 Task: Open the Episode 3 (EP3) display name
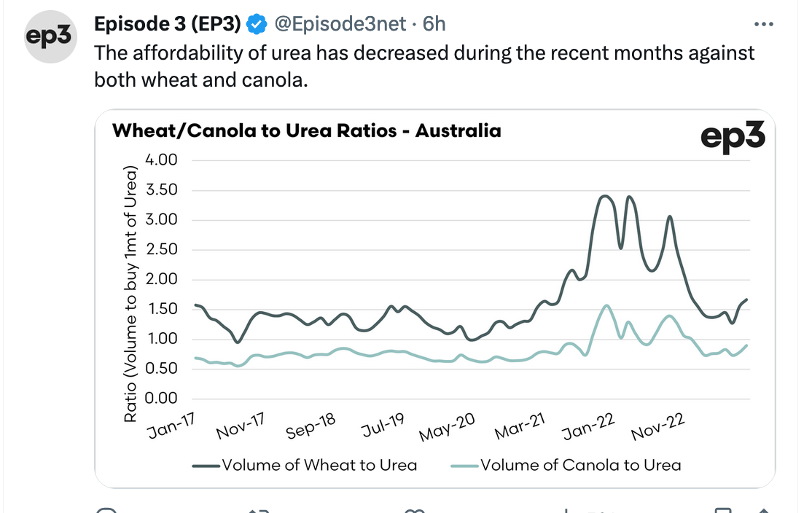pyautogui.click(x=167, y=24)
